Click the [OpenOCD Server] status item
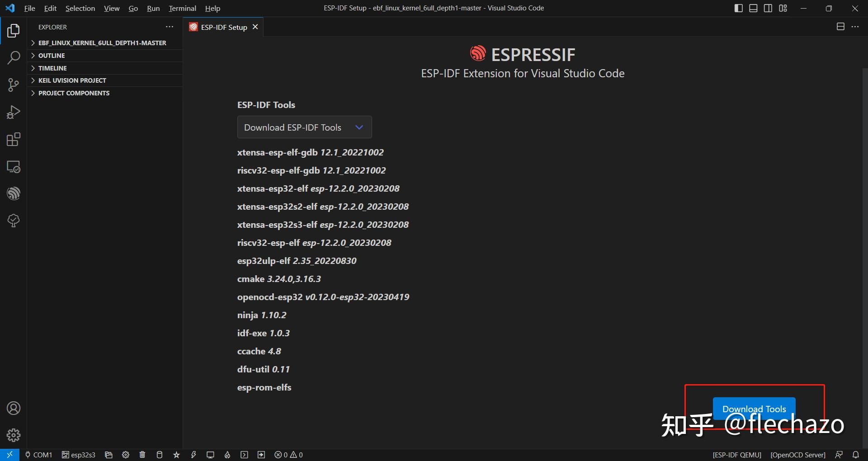Screen dimensions: 868x461 tap(798, 455)
